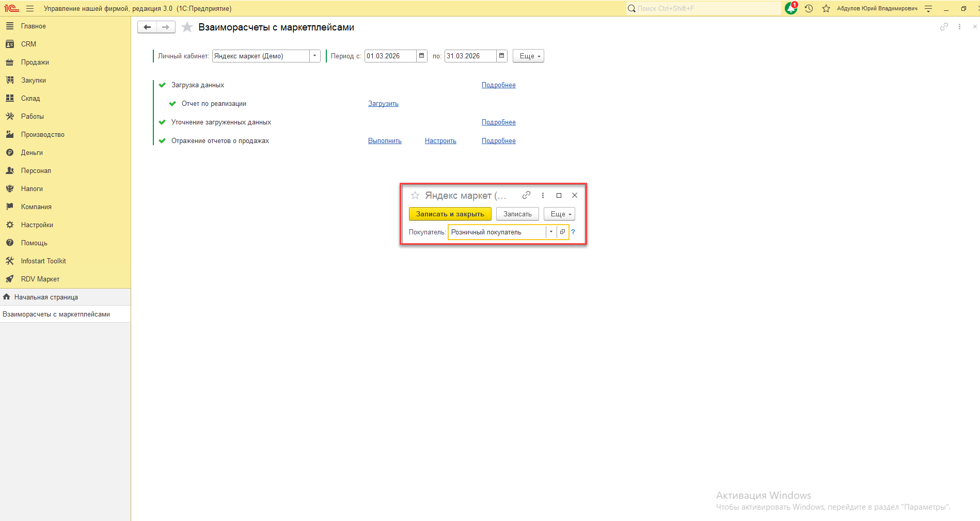The height and width of the screenshot is (521, 980).
Task: Open calendar picker for end date 31.03.2026
Action: point(501,56)
